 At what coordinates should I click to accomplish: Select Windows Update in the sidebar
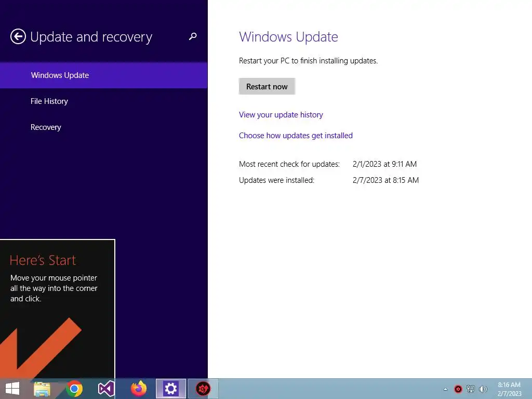pyautogui.click(x=103, y=75)
